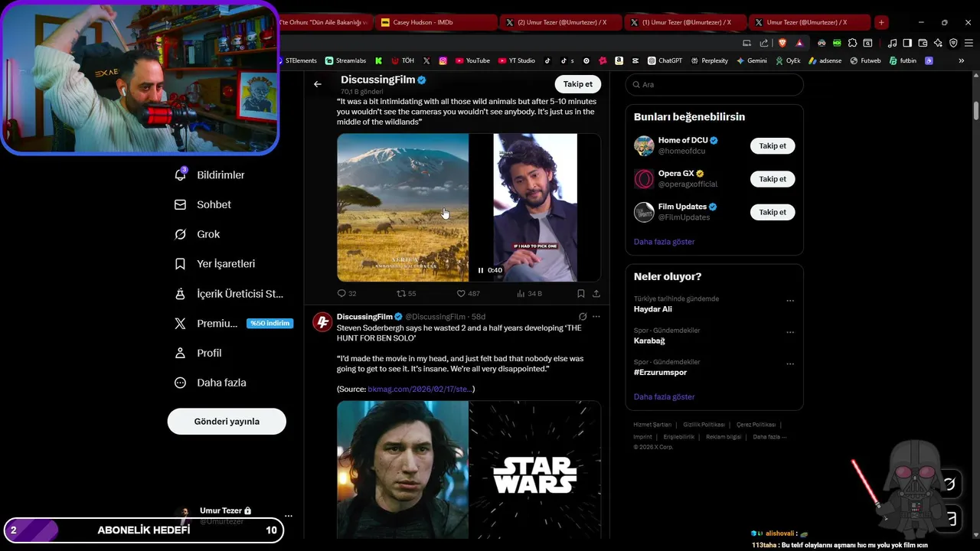Follow Opera GX

point(773,179)
